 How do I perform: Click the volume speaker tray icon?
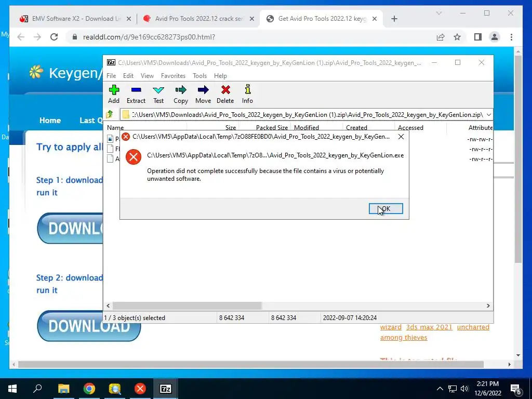464,389
